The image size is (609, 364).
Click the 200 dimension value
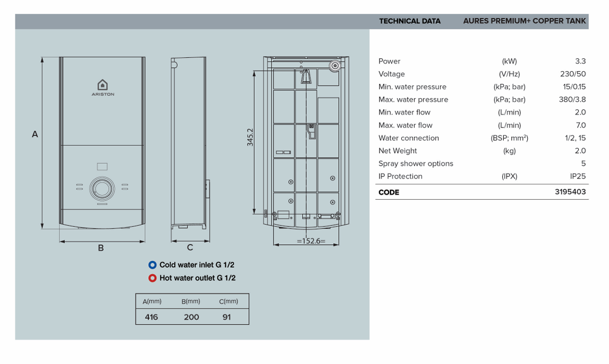point(191,317)
